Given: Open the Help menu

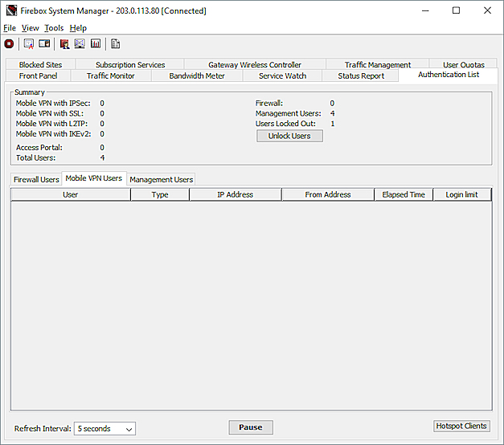Looking at the screenshot, I should (x=78, y=28).
